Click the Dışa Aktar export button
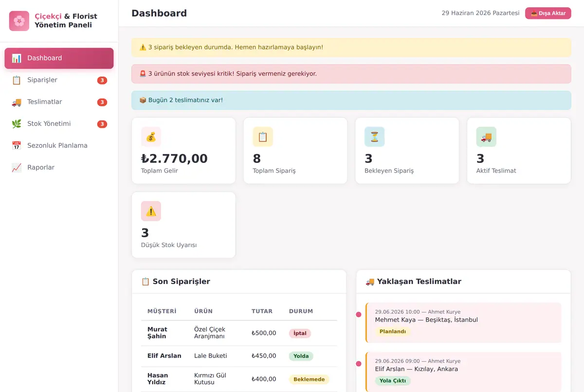The width and height of the screenshot is (584, 392). 548,13
